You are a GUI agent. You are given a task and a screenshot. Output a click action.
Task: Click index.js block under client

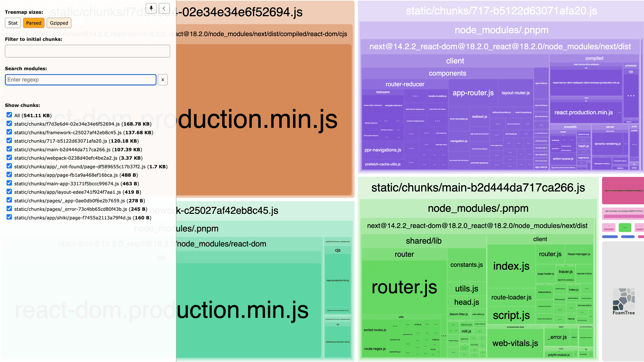point(511,266)
